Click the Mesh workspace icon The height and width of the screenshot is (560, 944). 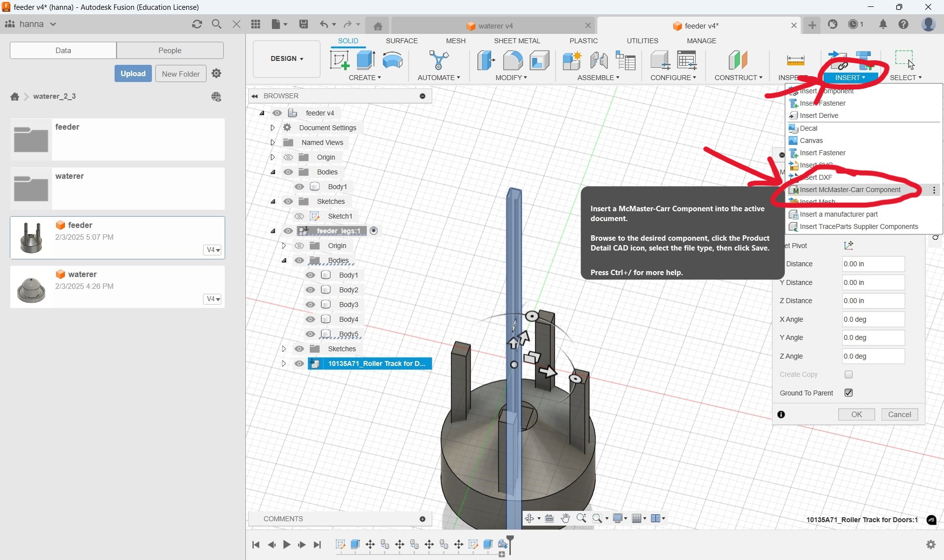pos(455,41)
